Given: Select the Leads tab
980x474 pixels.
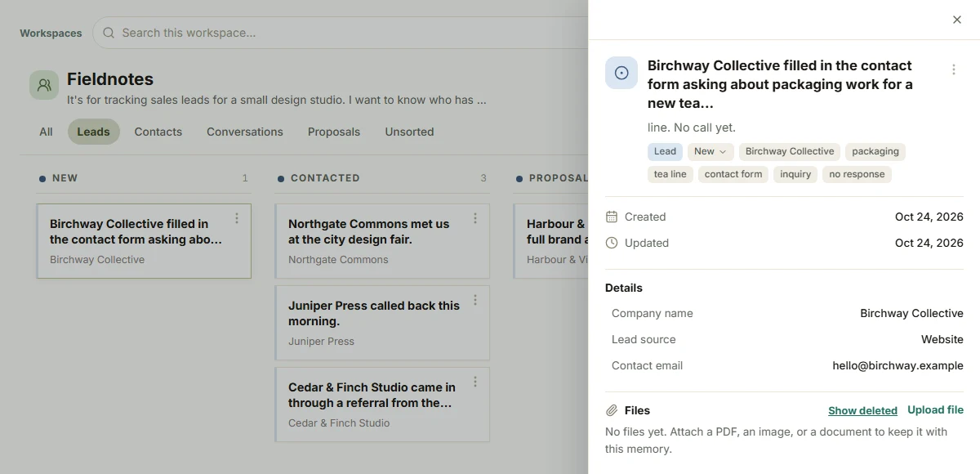Looking at the screenshot, I should point(93,132).
